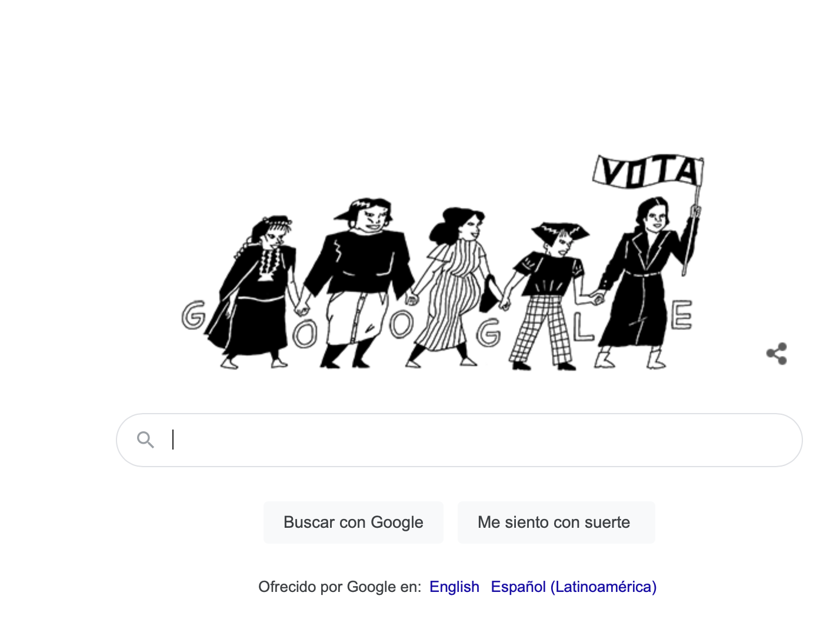Click the black hat held by the striped-dress woman
Screen dimensions: 840x639
tap(488, 294)
